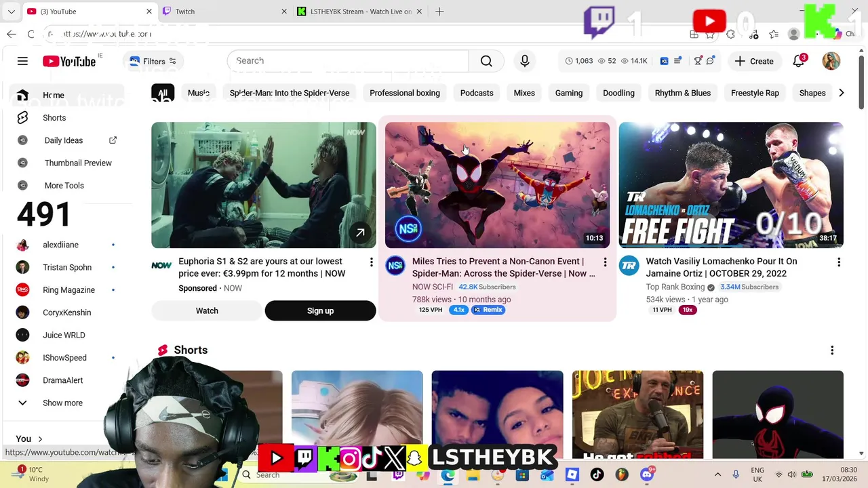Open FL Studio from the taskbar
Viewport: 868px width, 488px height.
(x=622, y=475)
